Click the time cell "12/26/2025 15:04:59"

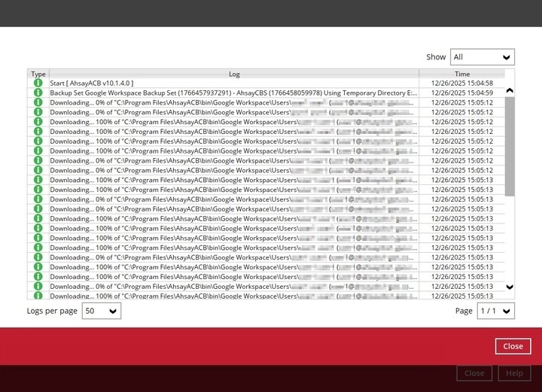[x=462, y=93]
